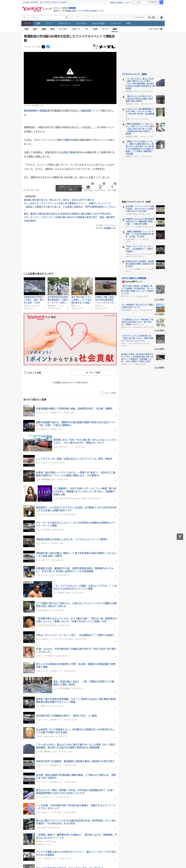Image resolution: width=186 pixels, height=868 pixels.
Task: Click the scroll-to-top arrow button
Action: pyautogui.click(x=180, y=536)
